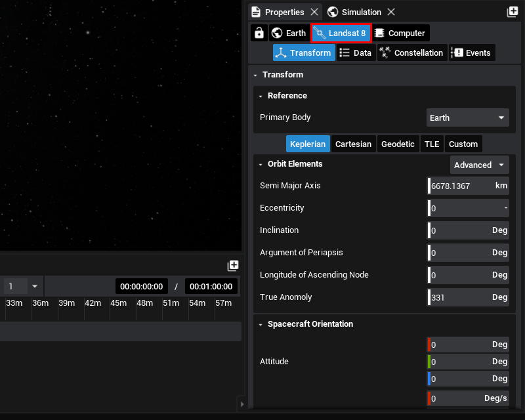
Task: Collapse the Reference group
Action: (x=261, y=96)
